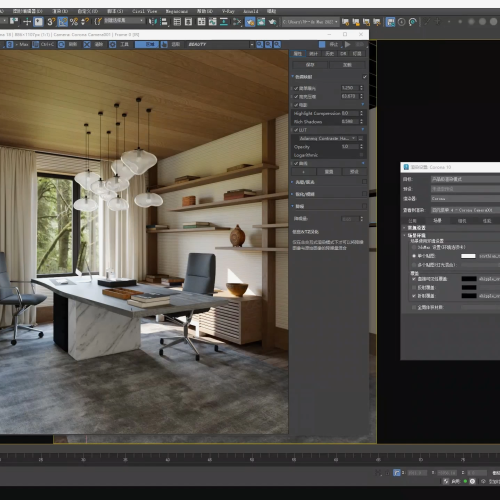The width and height of the screenshot is (500, 500).
Task: Select the 3dsMax settings radio button
Action: click(x=414, y=247)
